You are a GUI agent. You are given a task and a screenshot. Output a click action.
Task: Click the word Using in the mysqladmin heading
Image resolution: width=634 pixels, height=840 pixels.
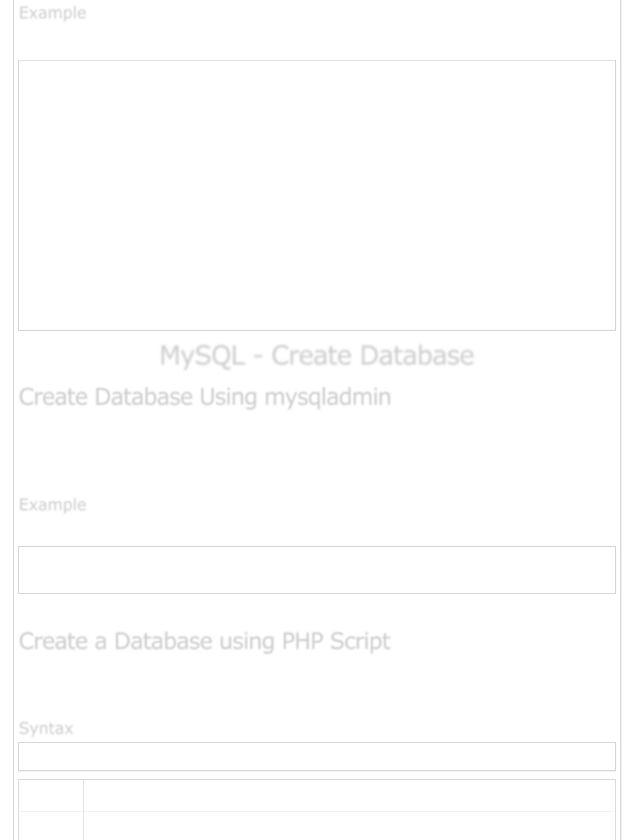pyautogui.click(x=228, y=397)
